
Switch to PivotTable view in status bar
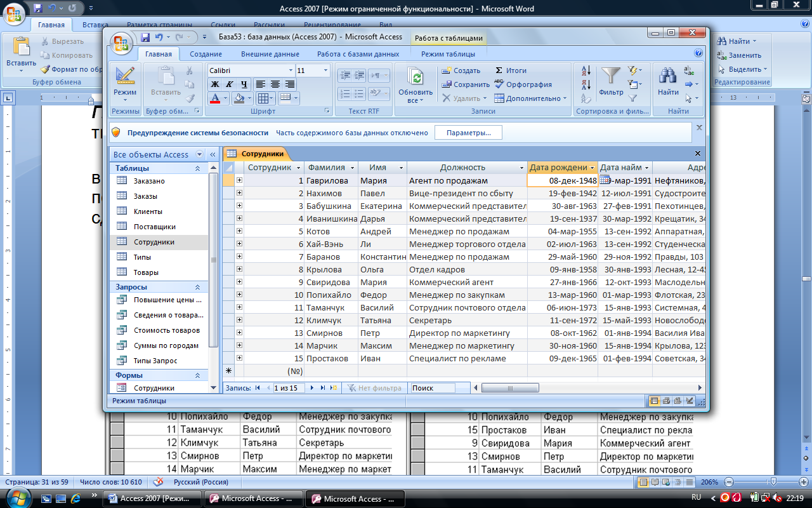[666, 401]
